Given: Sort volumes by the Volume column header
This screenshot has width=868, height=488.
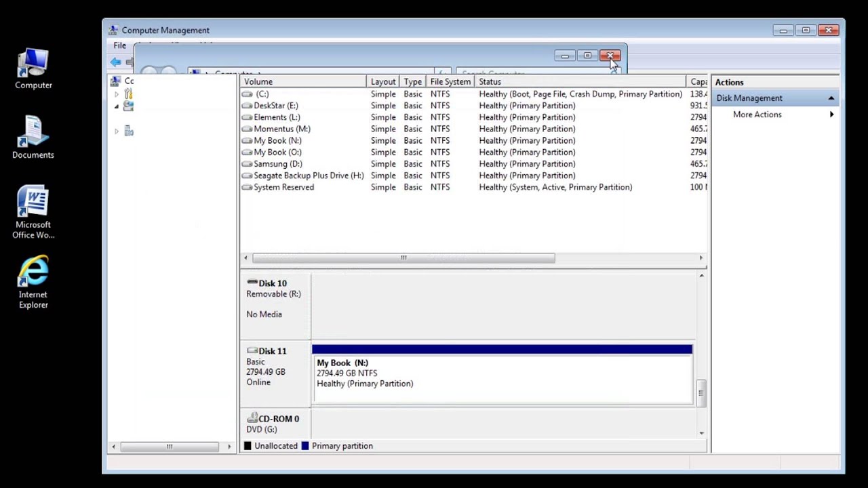Looking at the screenshot, I should 303,81.
